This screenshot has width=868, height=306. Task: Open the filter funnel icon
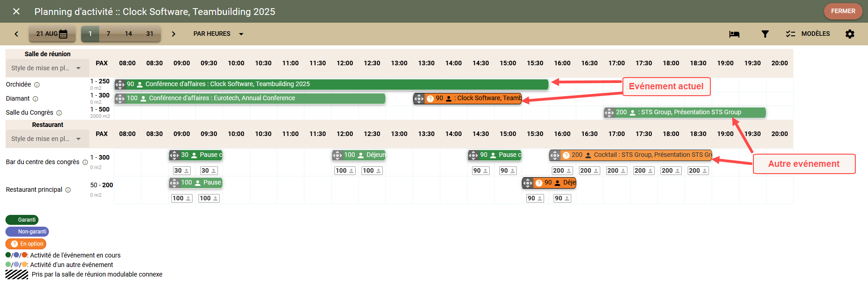tap(765, 34)
